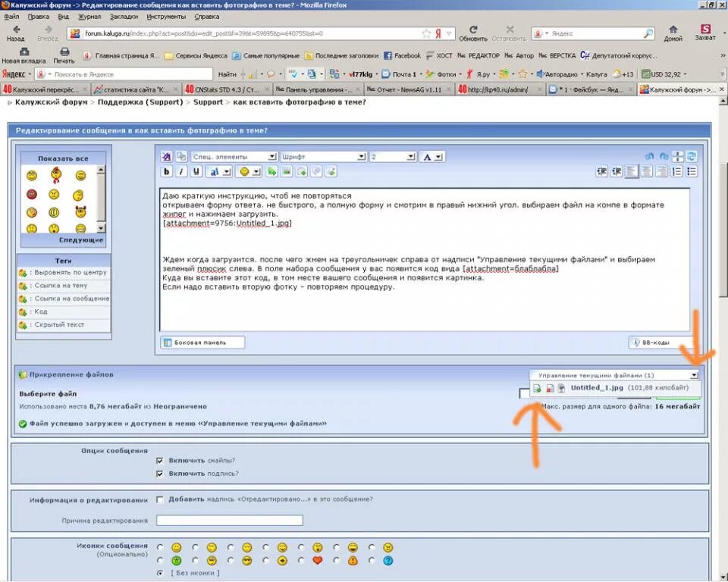This screenshot has width=728, height=582.
Task: Align text right in the editor
Action: pos(661,172)
